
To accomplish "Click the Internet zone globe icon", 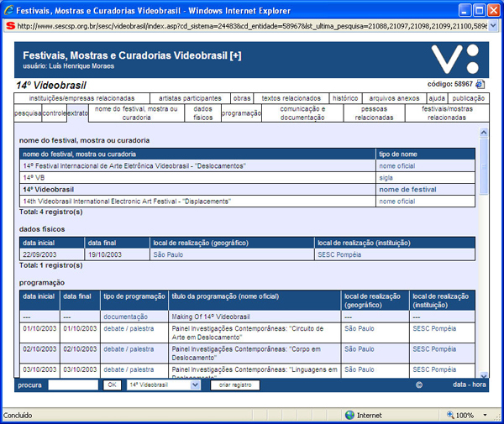I will click(349, 415).
